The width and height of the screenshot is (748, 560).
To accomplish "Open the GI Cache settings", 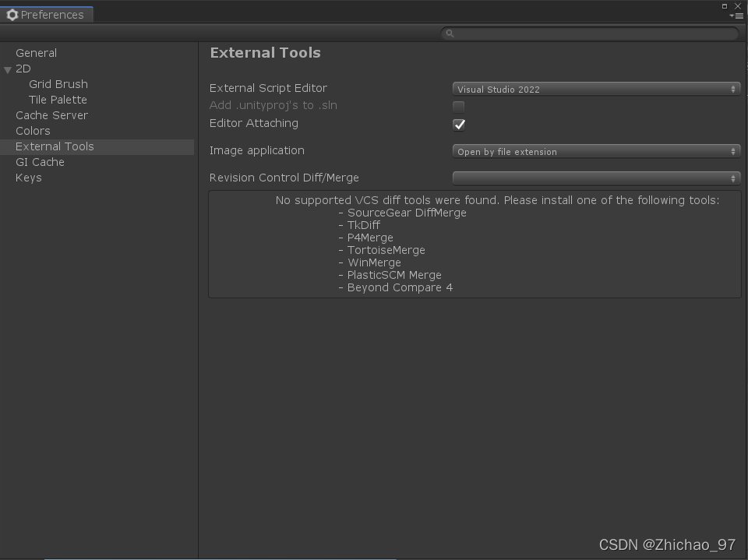I will (40, 161).
